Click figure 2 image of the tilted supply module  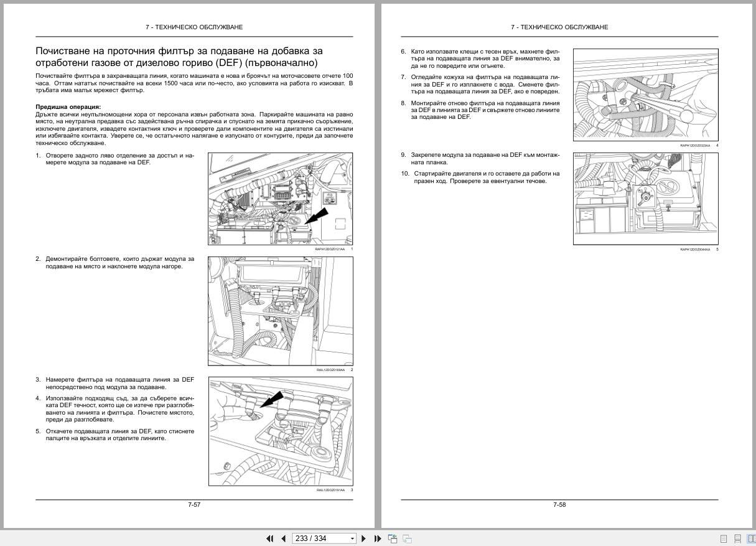pyautogui.click(x=280, y=311)
